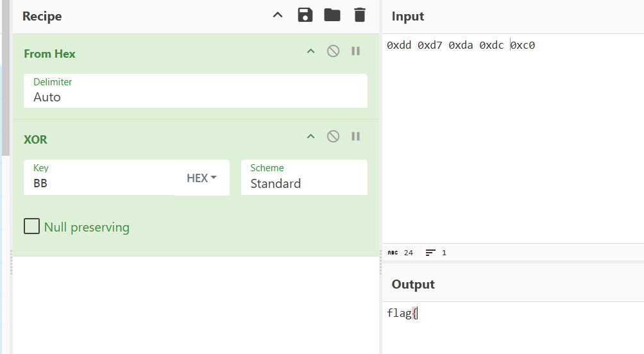Image resolution: width=644 pixels, height=354 pixels.
Task: Save the current recipe
Action: tap(305, 15)
